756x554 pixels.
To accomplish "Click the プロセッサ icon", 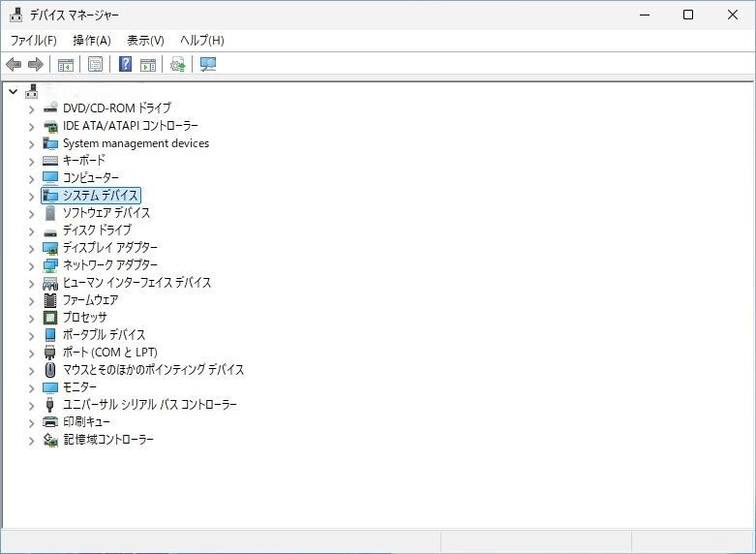I will 50,318.
